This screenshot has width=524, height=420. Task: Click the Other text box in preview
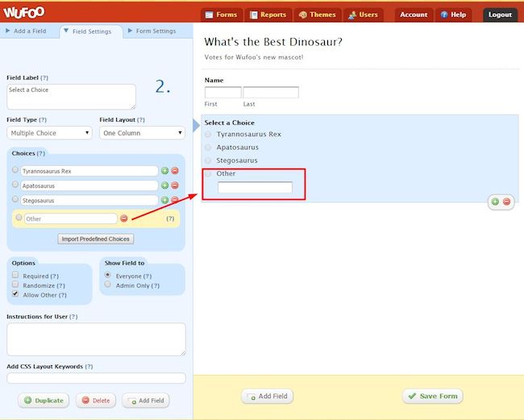coord(255,187)
